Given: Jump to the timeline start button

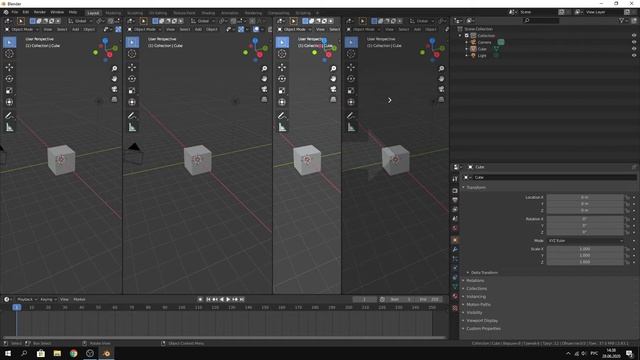Looking at the screenshot, I should 209,300.
